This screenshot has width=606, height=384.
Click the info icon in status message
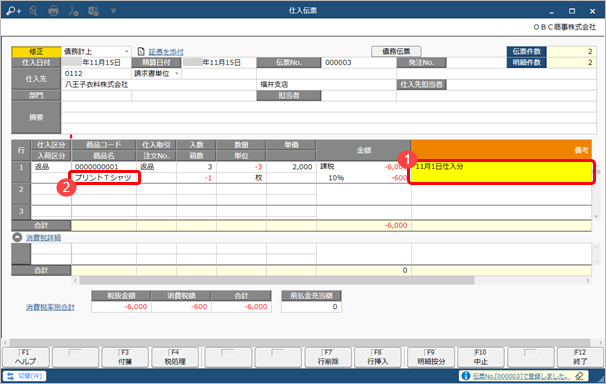point(466,376)
